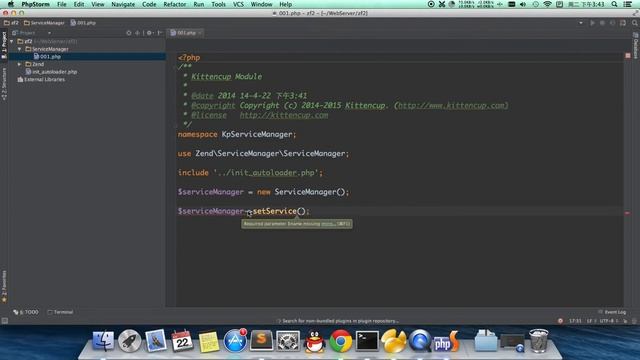Screen dimensions: 640x360
Task: Click the Debug icon in toolbar
Action: [602, 23]
